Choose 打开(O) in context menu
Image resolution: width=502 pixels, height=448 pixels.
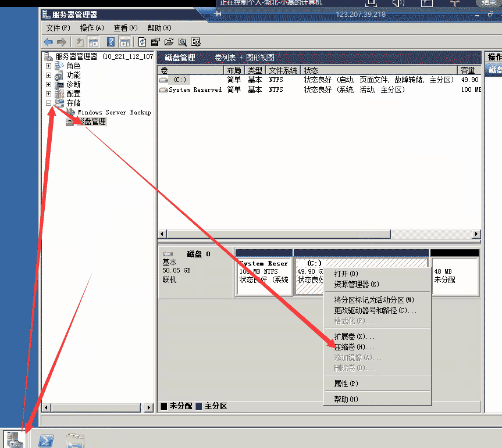pyautogui.click(x=378, y=274)
